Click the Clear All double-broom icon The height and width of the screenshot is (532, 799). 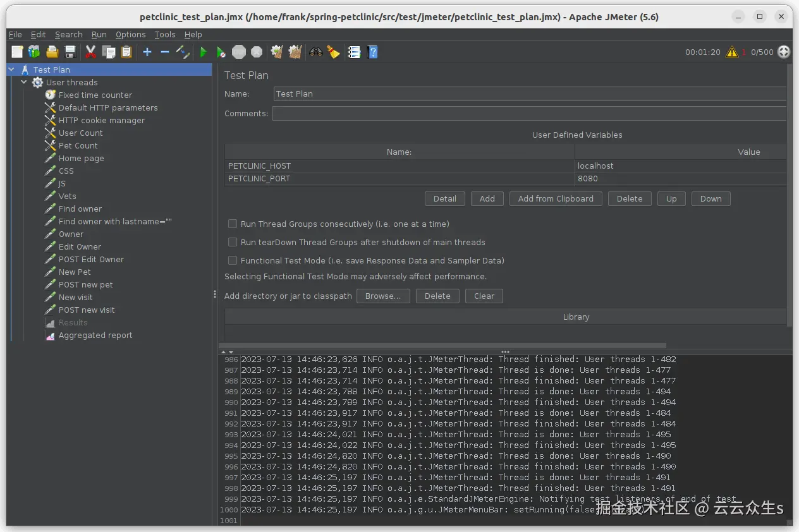coord(295,52)
